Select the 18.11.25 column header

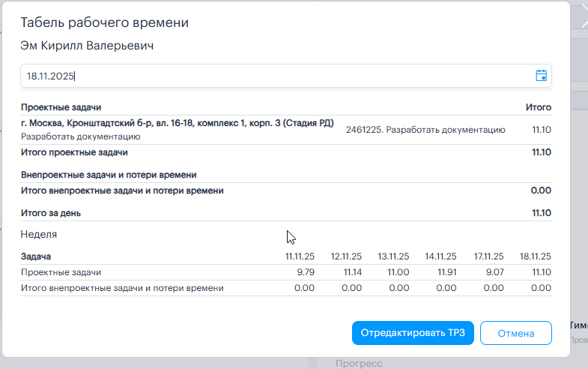click(536, 256)
